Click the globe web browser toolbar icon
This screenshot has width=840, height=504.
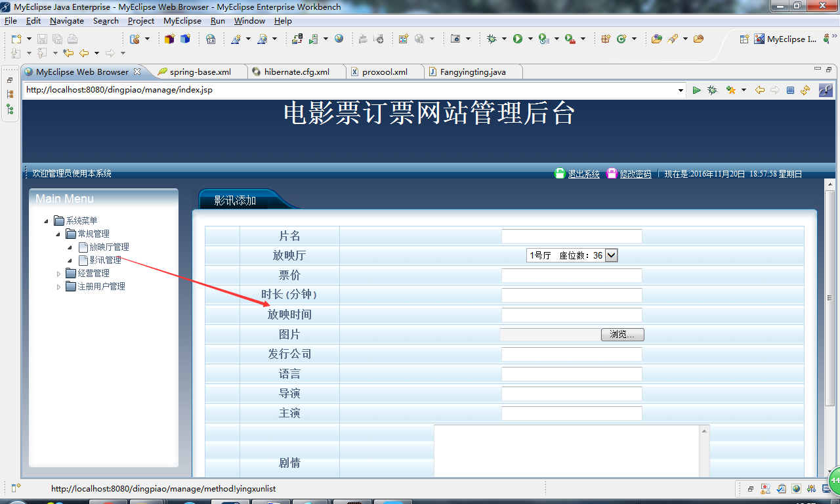(339, 39)
